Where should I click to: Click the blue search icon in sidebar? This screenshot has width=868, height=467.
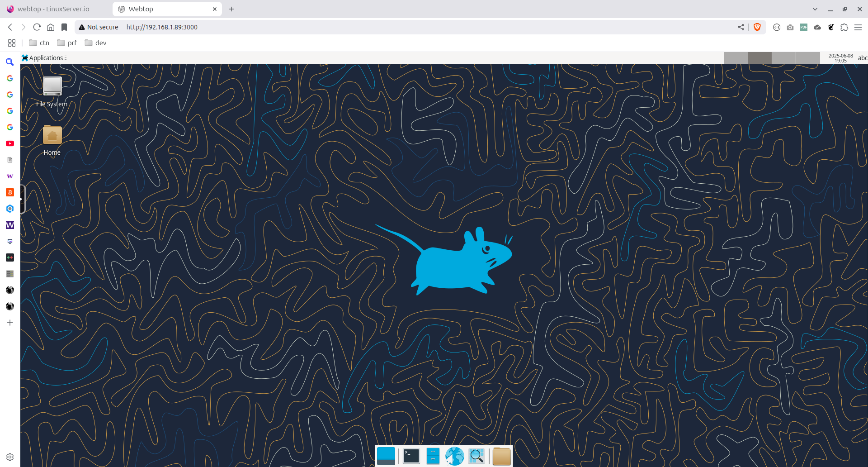10,62
